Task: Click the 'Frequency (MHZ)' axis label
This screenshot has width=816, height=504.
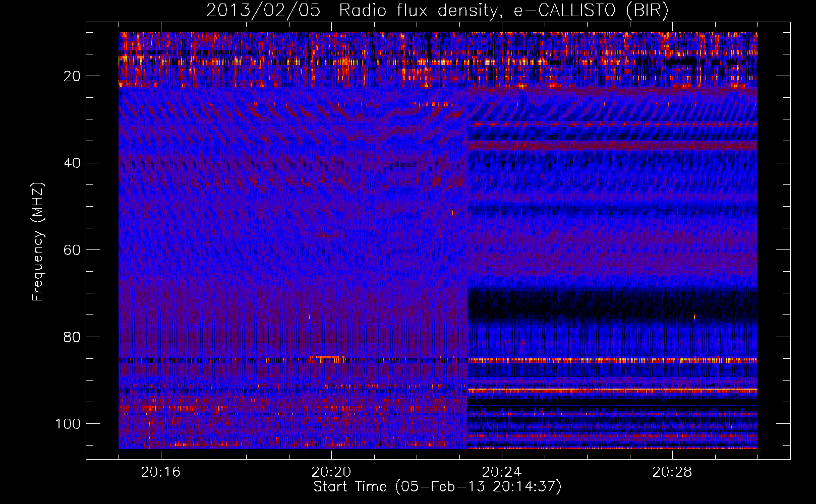Action: coord(37,242)
